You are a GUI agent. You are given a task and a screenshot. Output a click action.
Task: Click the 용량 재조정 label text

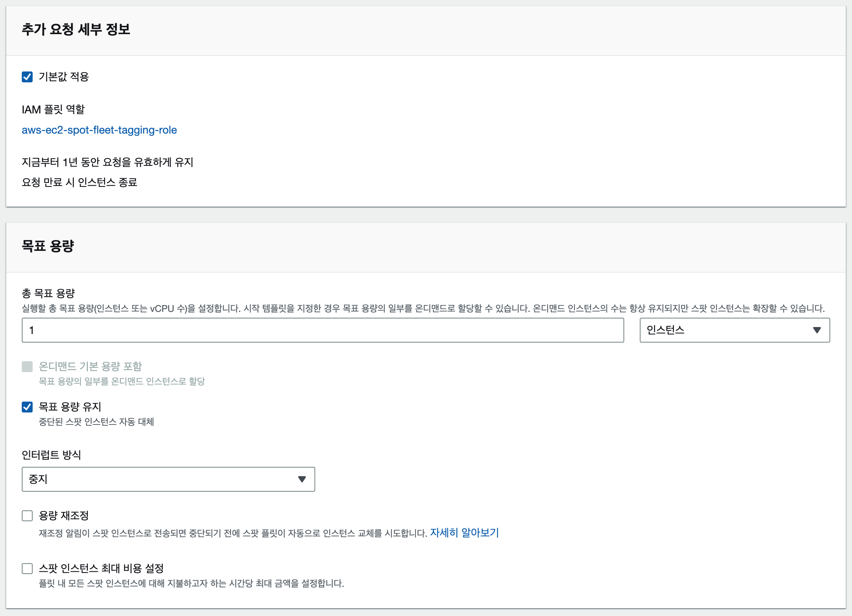pyautogui.click(x=64, y=516)
